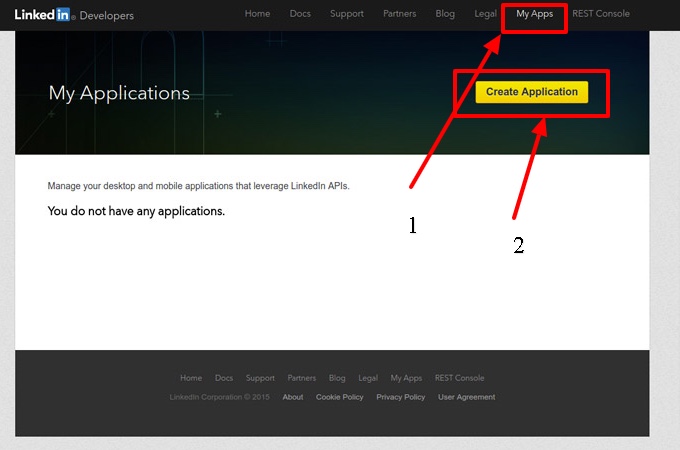Viewport: 680px width, 450px height.
Task: Open Partners in the top navigation
Action: coord(399,14)
